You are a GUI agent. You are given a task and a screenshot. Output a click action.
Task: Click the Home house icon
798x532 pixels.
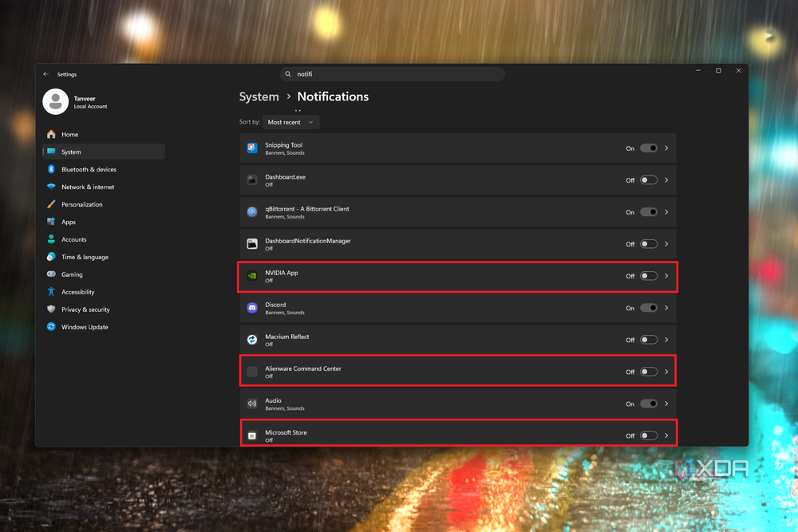pyautogui.click(x=51, y=134)
